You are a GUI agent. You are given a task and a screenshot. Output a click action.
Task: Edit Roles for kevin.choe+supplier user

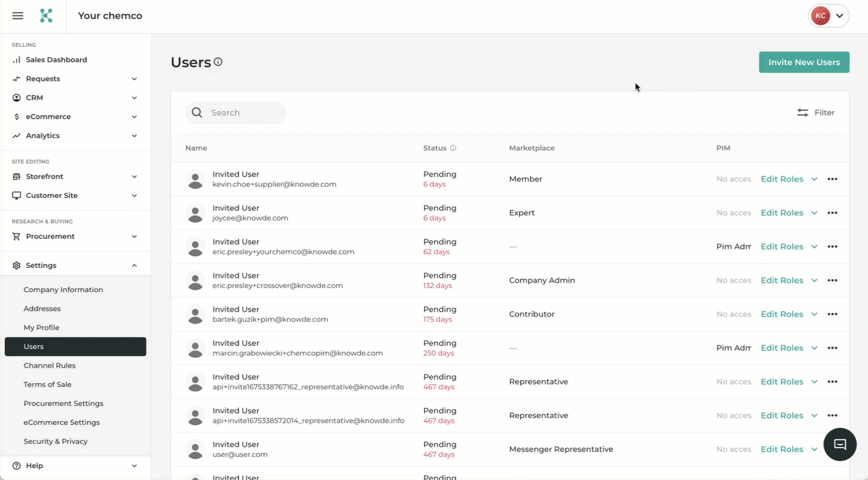(x=782, y=179)
